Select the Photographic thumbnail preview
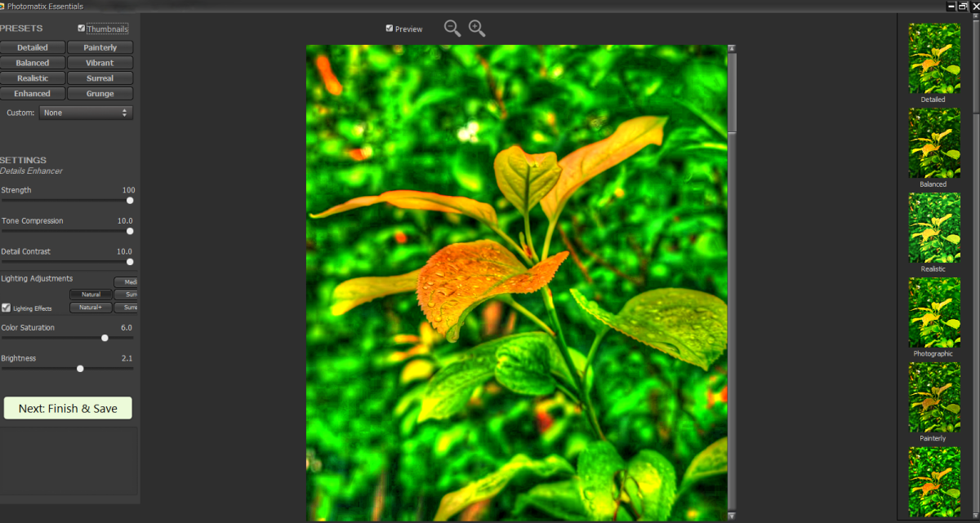This screenshot has width=980, height=523. 934,312
